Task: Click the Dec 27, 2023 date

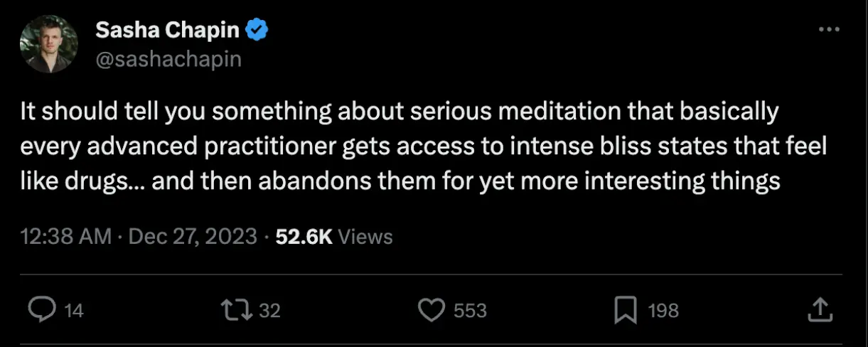Action: pyautogui.click(x=192, y=237)
